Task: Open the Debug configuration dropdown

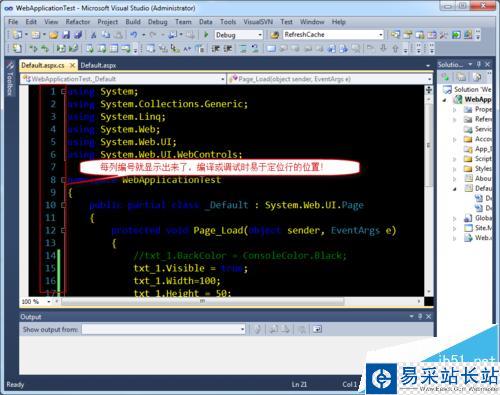Action: [x=260, y=35]
